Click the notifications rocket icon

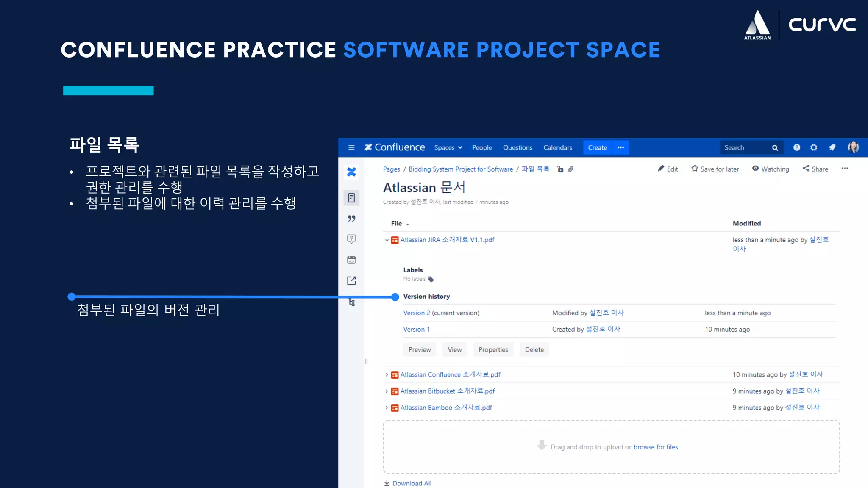[832, 147]
